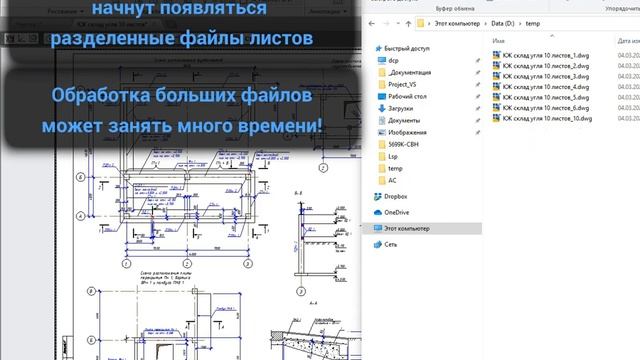Open the '_Документация' folder in sidebar
640x360 pixels.
pyautogui.click(x=409, y=73)
